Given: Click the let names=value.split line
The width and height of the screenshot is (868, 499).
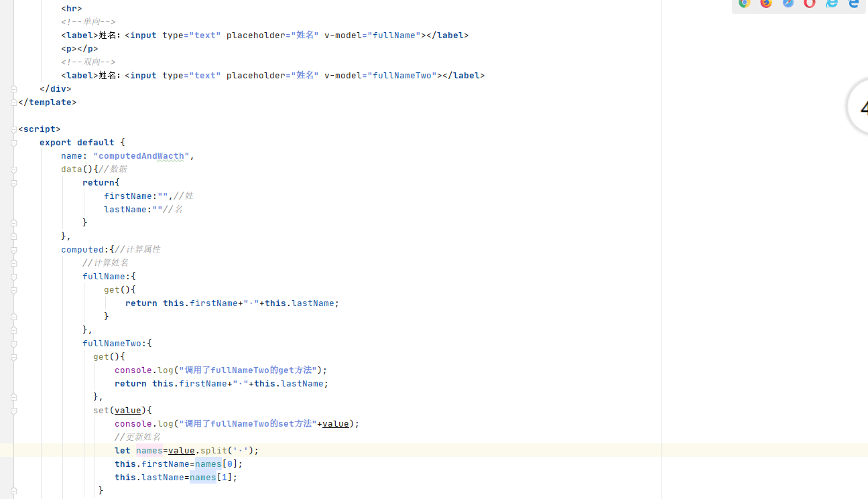Looking at the screenshot, I should tap(187, 450).
